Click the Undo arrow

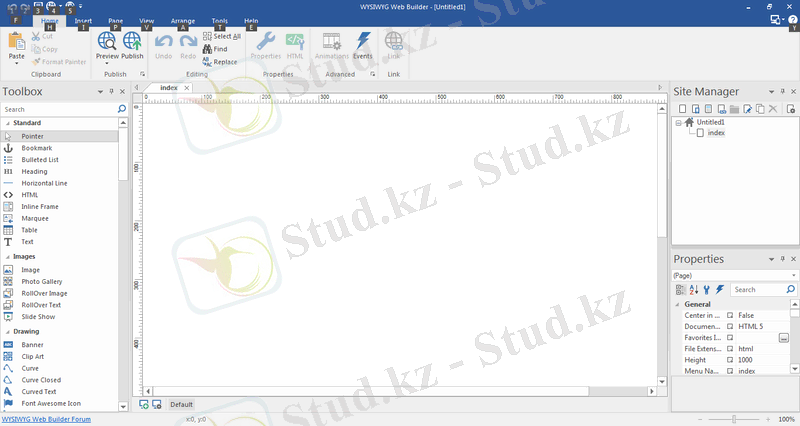[164, 42]
